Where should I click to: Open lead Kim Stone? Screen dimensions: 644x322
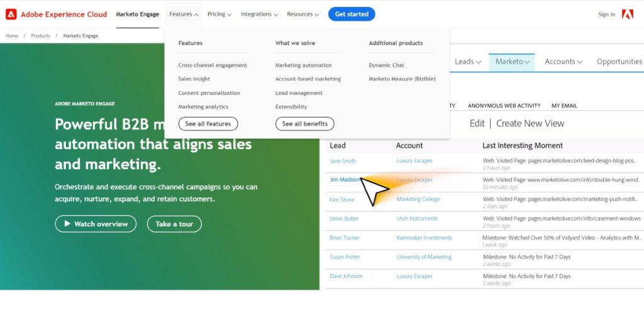[x=341, y=199]
